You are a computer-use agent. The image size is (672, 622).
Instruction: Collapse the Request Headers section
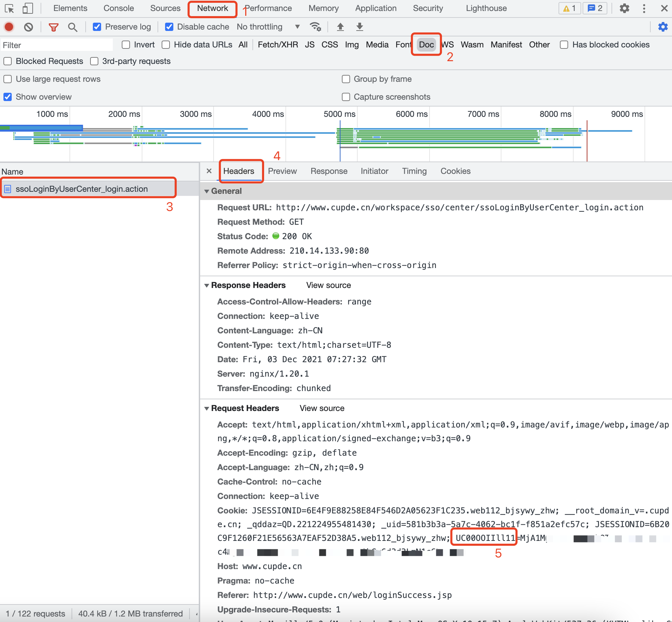point(207,408)
